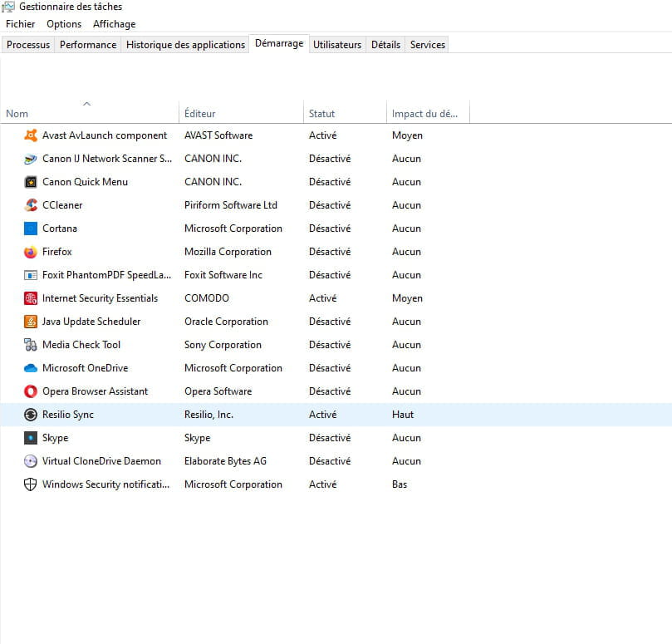Image resolution: width=672 pixels, height=644 pixels.
Task: Click the Opera Browser Assistant icon
Action: pyautogui.click(x=31, y=391)
